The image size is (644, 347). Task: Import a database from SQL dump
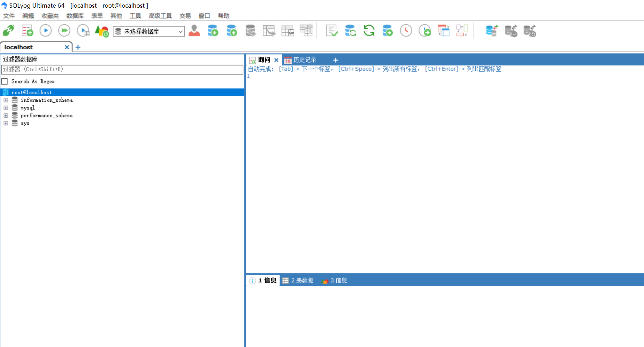[x=232, y=31]
